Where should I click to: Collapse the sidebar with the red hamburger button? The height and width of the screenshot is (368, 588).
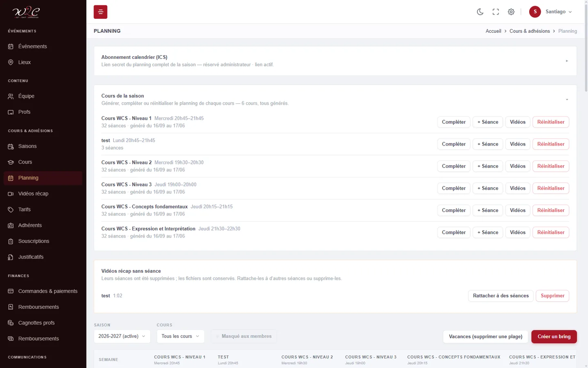[x=100, y=12]
